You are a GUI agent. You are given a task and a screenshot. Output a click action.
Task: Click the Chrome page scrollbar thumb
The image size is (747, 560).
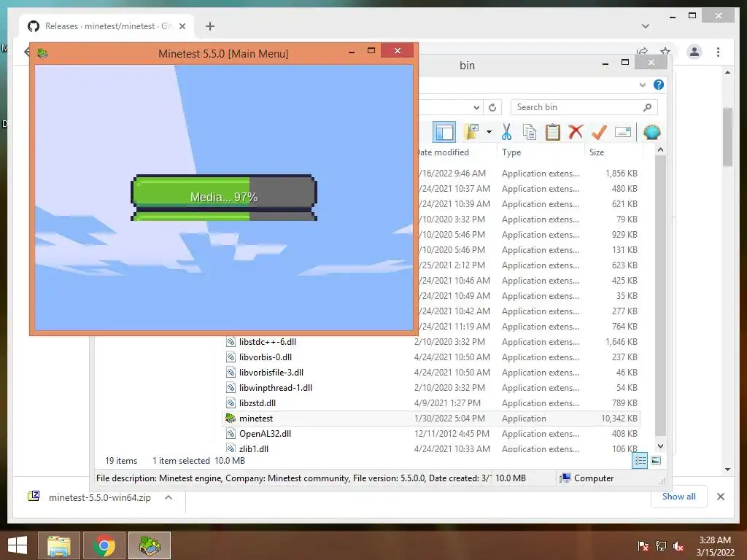[x=727, y=137]
